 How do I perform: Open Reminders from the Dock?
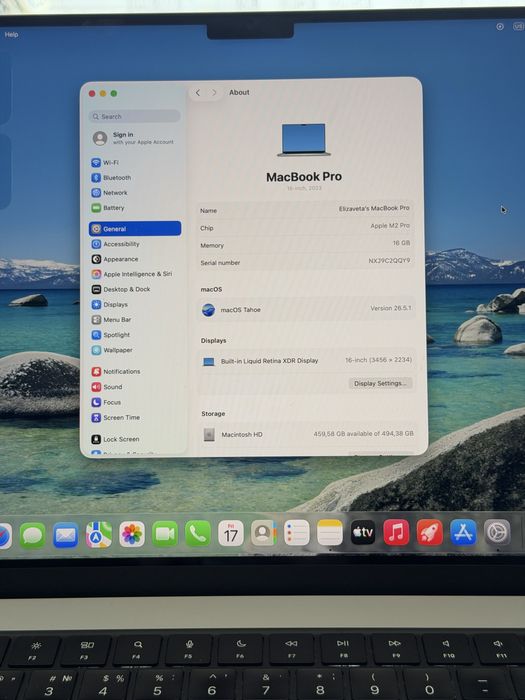coord(297,533)
